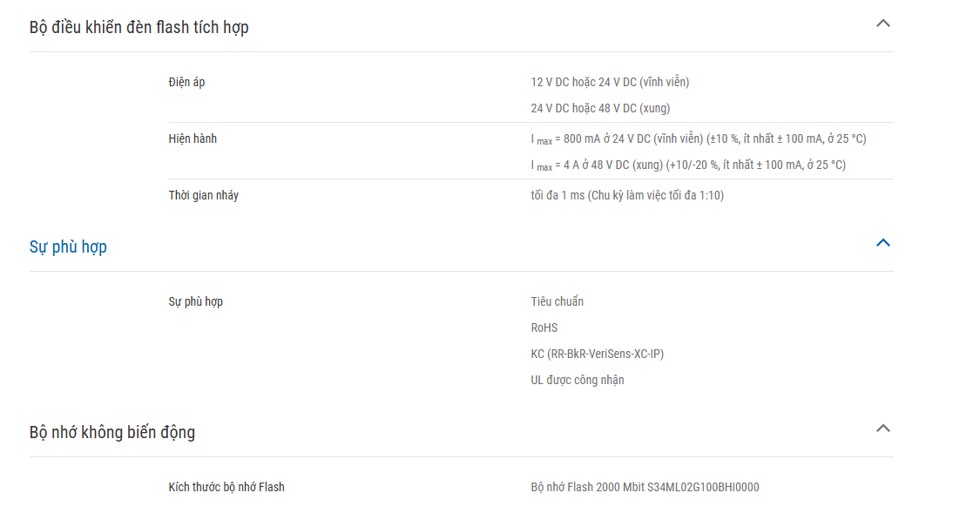The image size is (980, 520).
Task: Click the Bộ điều khiển đèn flash tích hợp heading
Action: coord(139,28)
